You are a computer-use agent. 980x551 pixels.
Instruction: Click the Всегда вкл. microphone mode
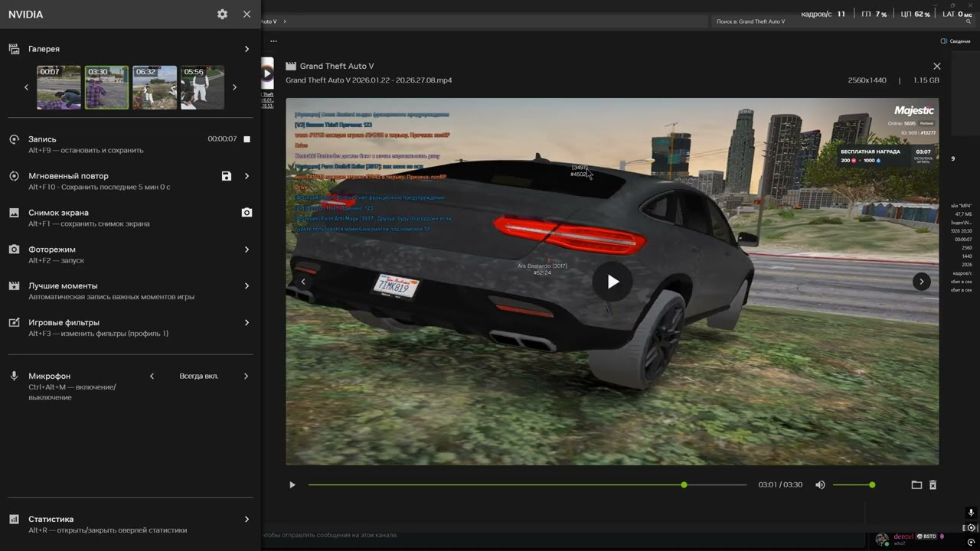pos(199,377)
